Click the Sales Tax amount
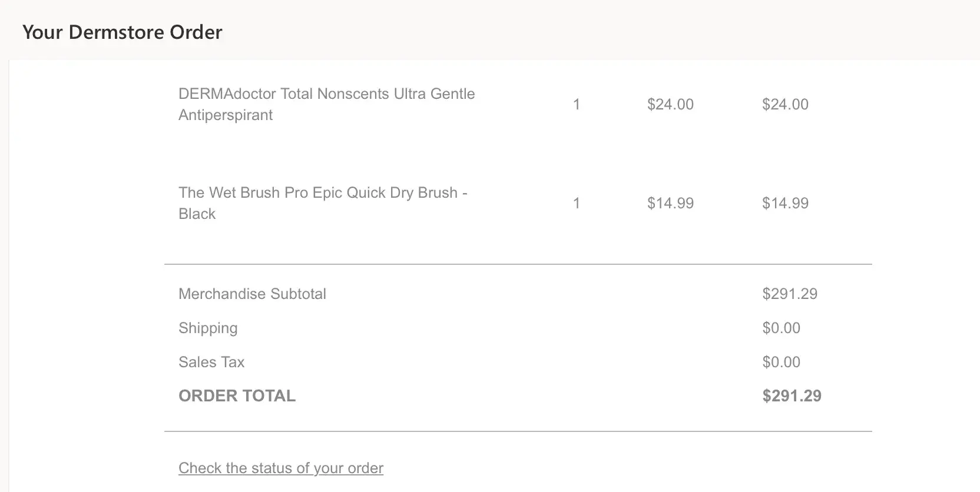Viewport: 980px width, 492px height. 781,362
